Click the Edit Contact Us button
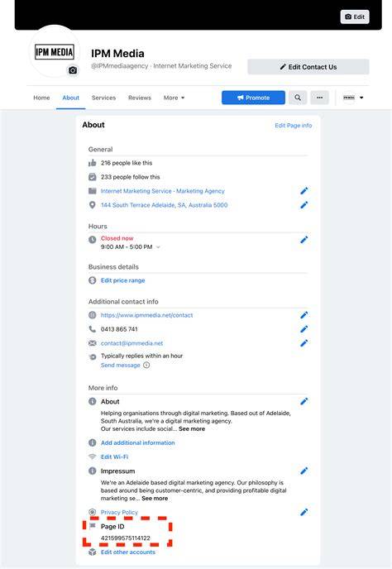Viewport: 392px width, 569px height. click(308, 67)
